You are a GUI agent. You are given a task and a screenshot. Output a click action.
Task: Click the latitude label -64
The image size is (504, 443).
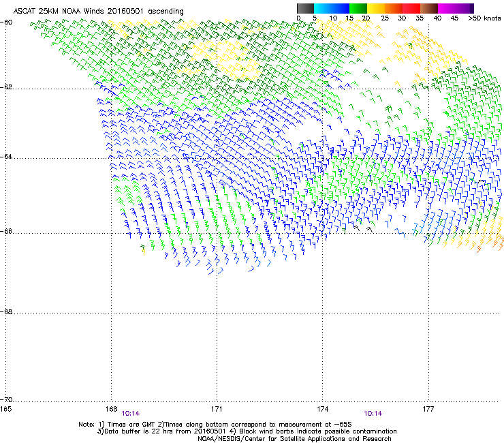(6, 156)
